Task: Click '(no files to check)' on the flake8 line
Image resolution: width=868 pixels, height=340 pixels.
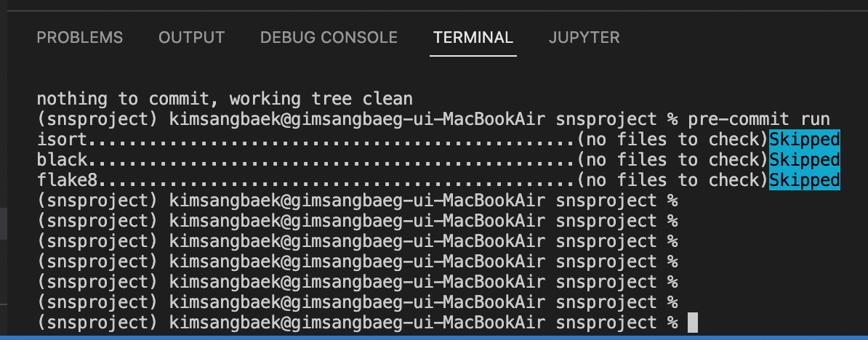Action: click(x=672, y=180)
